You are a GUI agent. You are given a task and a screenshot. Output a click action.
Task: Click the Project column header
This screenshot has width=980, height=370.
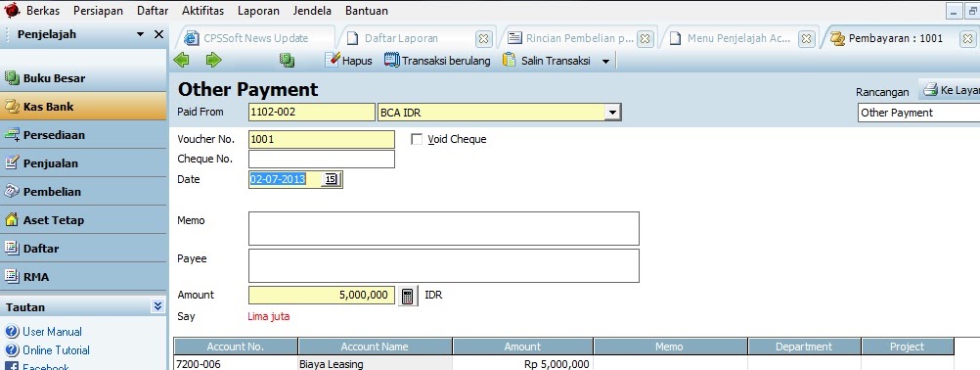[908, 347]
